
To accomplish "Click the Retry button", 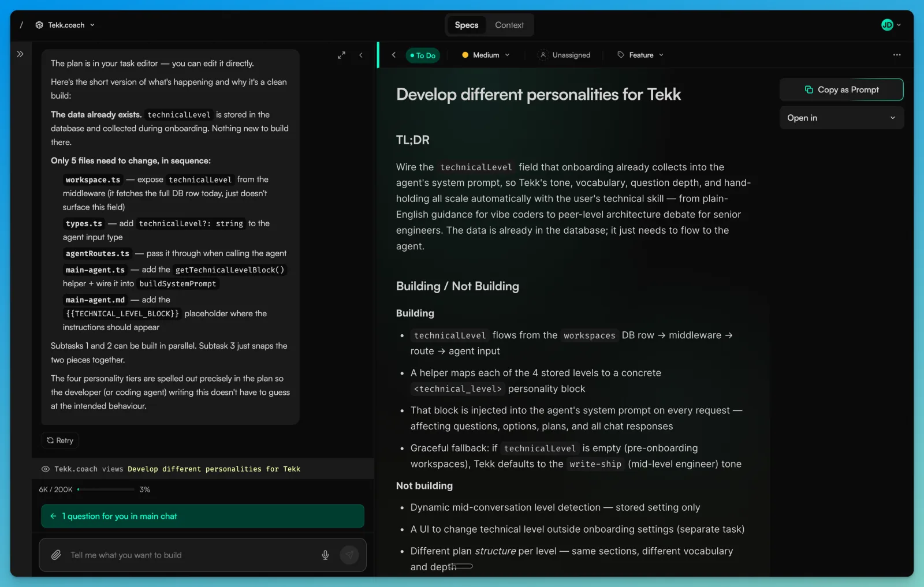I will pos(60,440).
